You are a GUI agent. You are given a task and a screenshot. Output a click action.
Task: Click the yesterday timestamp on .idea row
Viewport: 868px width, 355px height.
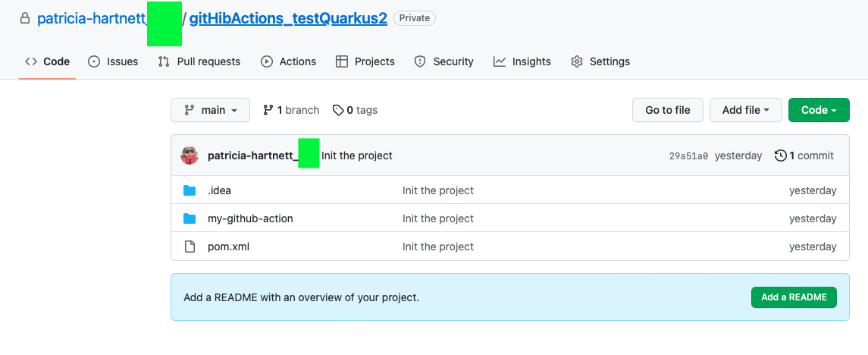click(x=813, y=190)
